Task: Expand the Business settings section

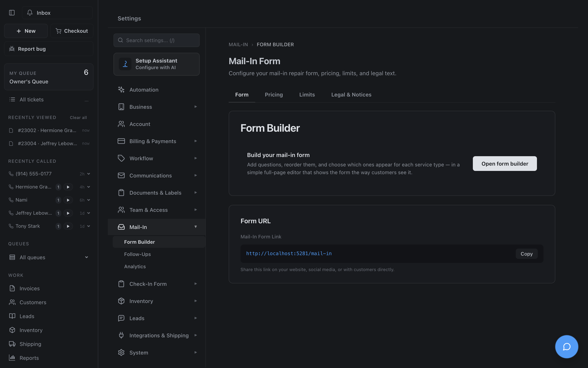Action: (196, 107)
